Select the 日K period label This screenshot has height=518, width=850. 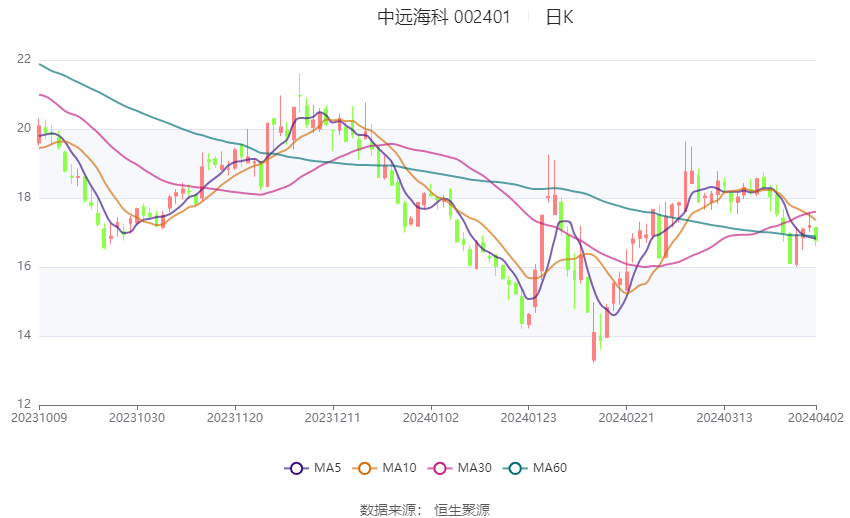point(559,17)
